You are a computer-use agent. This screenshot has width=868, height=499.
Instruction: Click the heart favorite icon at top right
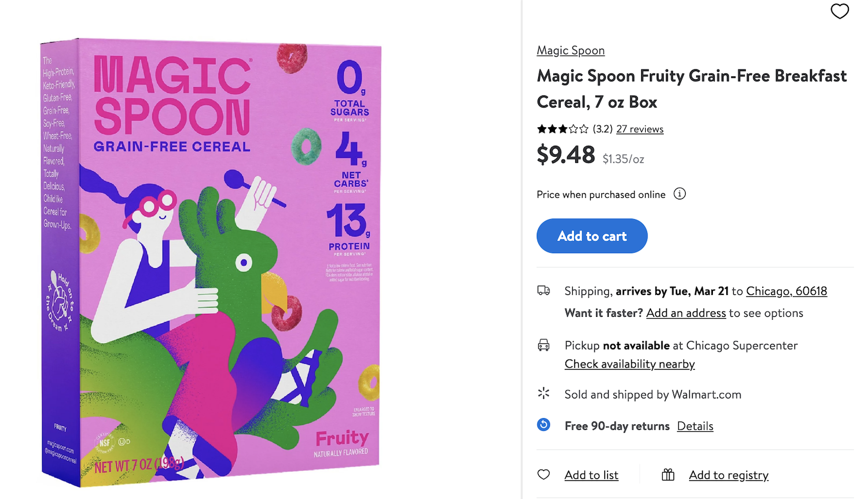[x=840, y=11]
